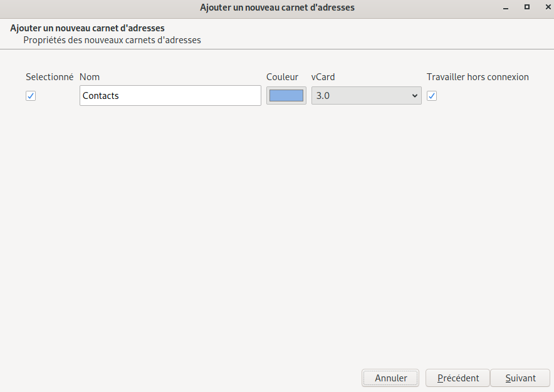This screenshot has height=392, width=554.
Task: Maximize the dialog window
Action: click(526, 8)
